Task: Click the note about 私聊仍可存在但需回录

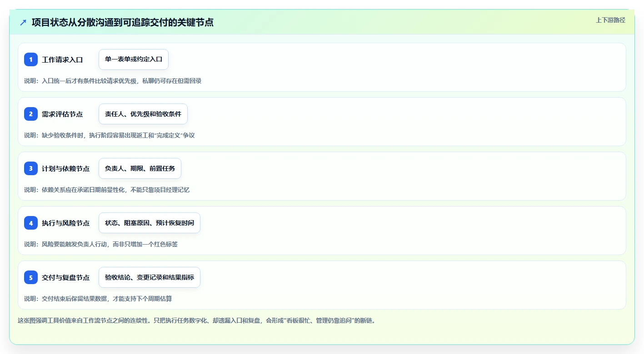Action: (113, 81)
